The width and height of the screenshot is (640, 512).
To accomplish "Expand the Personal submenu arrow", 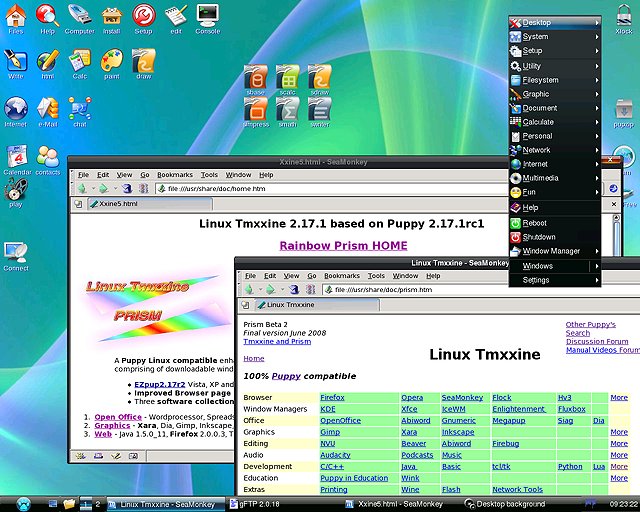I will (x=597, y=136).
